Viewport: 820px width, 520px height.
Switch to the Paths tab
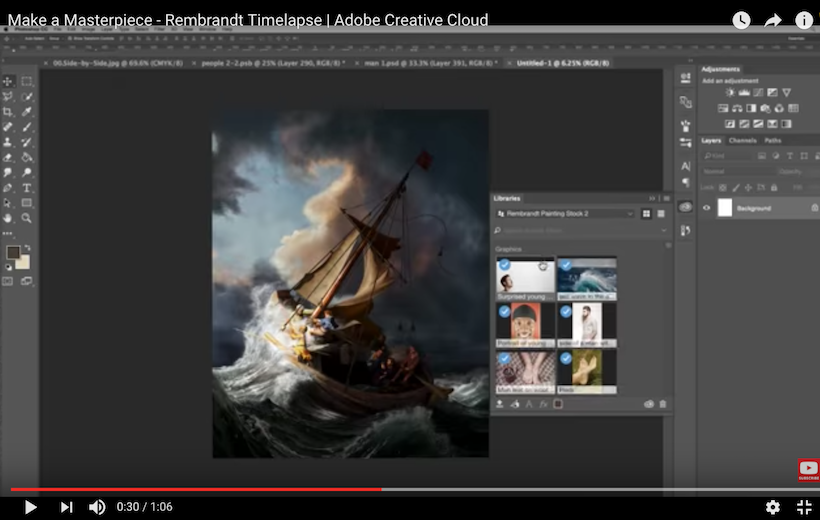pyautogui.click(x=772, y=140)
